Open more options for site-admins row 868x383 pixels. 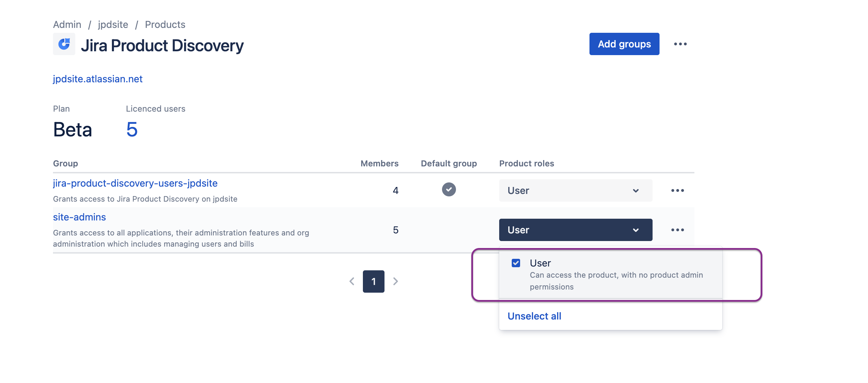(x=678, y=230)
